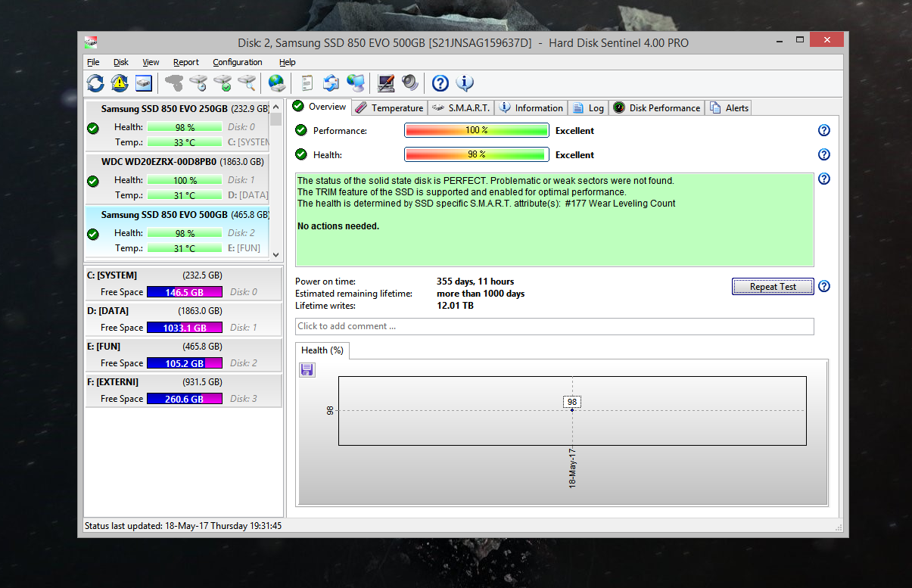Open the Configuration menu
The width and height of the screenshot is (912, 588).
tap(238, 62)
